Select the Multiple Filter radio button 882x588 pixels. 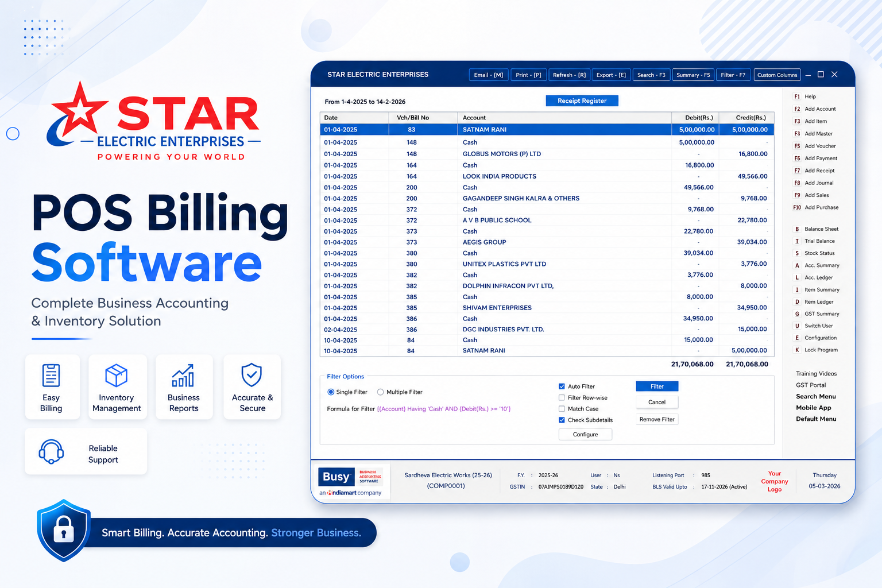(380, 392)
